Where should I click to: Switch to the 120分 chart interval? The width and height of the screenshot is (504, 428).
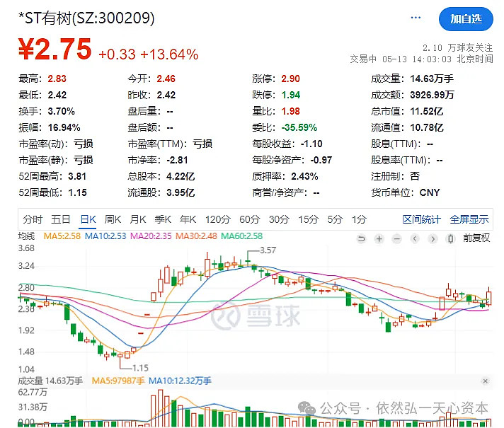(x=218, y=219)
